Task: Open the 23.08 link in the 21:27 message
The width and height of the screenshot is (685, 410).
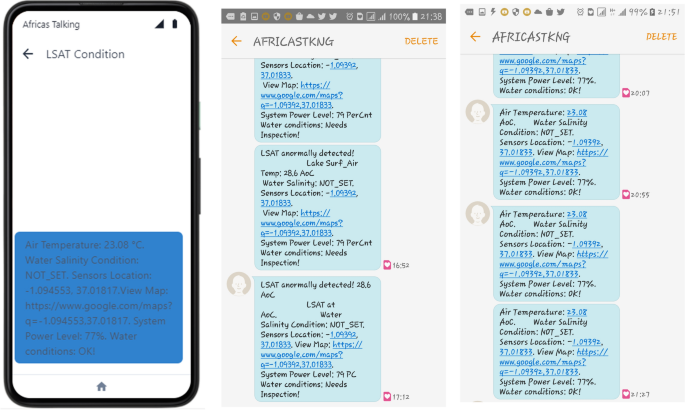Action: [577, 312]
